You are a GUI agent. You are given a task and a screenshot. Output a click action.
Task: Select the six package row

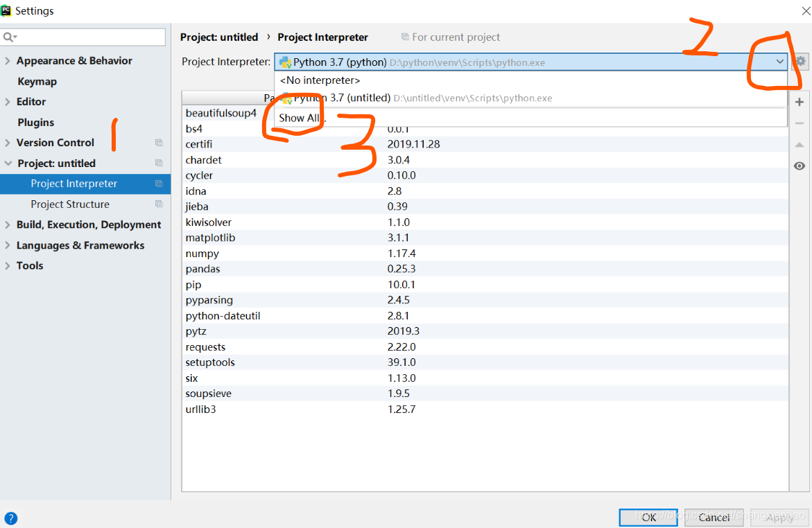[485, 378]
